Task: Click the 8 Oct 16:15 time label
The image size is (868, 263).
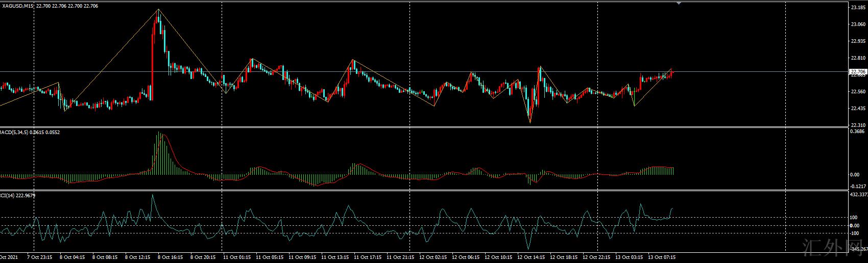Action: click(x=170, y=257)
